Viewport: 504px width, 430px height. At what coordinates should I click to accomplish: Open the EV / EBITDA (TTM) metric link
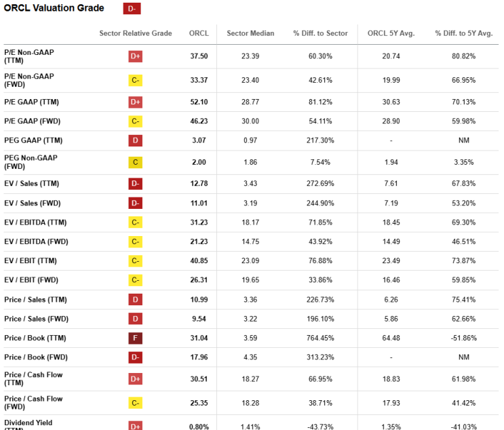(35, 222)
